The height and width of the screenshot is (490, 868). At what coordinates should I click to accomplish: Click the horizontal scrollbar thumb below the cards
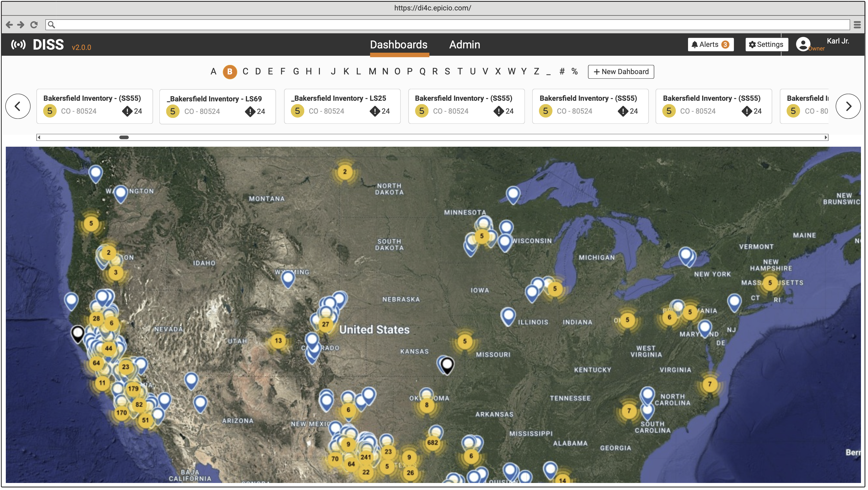[124, 137]
